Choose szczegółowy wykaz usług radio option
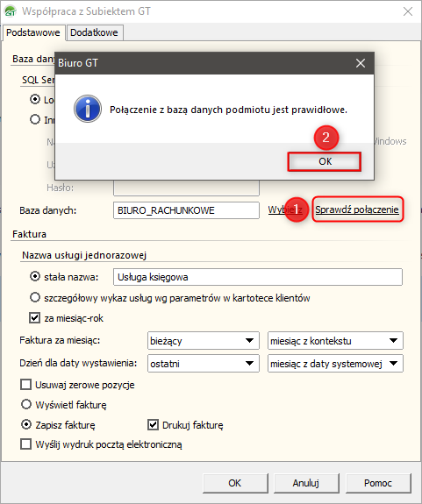Image resolution: width=422 pixels, height=504 pixels. pos(35,297)
